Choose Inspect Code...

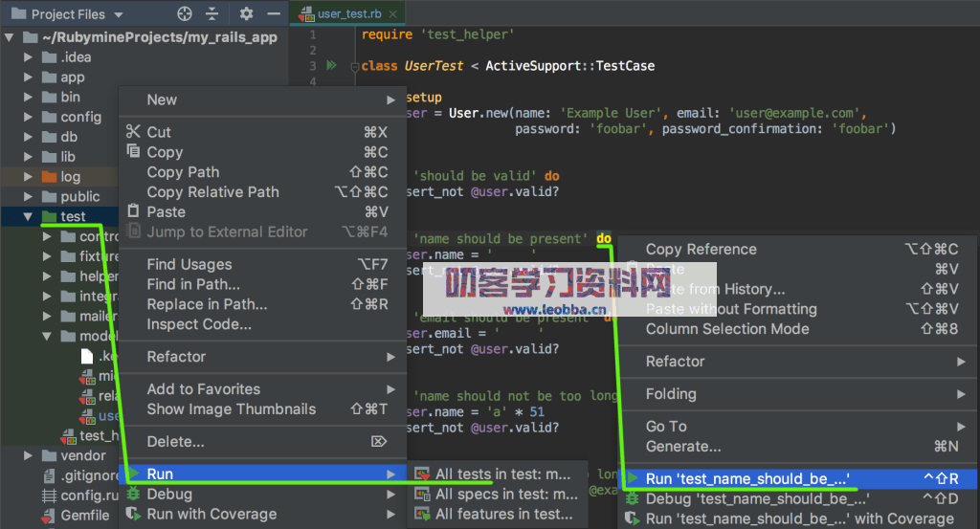(x=262, y=324)
